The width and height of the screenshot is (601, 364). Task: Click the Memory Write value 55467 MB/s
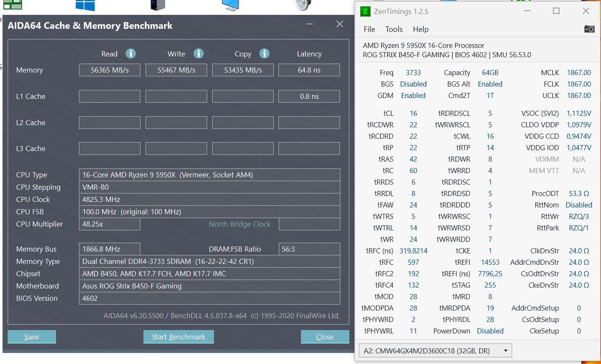(176, 70)
